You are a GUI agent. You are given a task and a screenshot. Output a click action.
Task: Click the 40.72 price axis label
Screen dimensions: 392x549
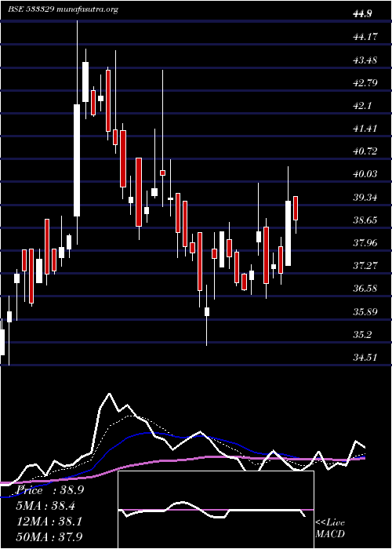click(365, 151)
